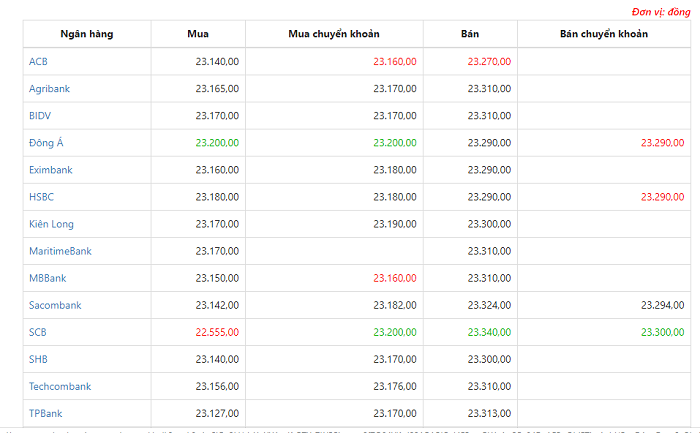Click the Bán chuyển khoản column header
This screenshot has width=700, height=433.
tap(604, 34)
